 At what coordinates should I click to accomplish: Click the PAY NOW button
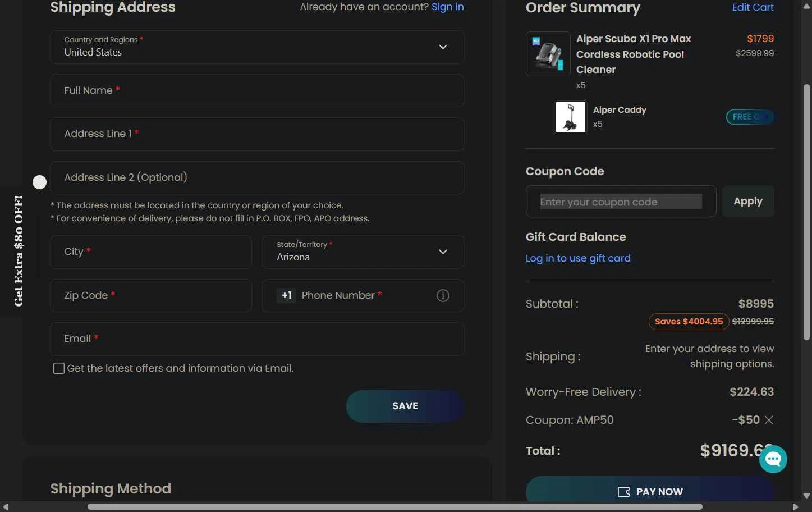[650, 491]
